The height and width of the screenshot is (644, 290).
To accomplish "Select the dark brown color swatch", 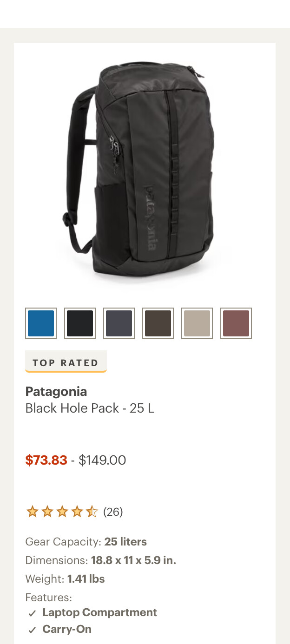I will click(158, 323).
